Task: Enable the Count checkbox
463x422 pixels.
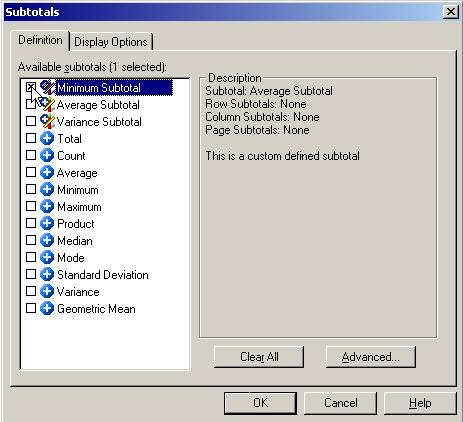Action: pos(31,155)
